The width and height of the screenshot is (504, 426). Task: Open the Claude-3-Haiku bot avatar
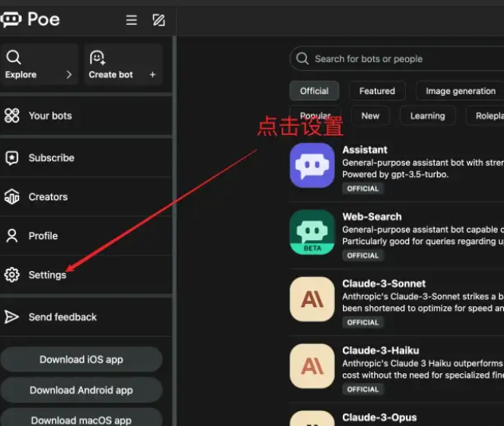(x=312, y=366)
